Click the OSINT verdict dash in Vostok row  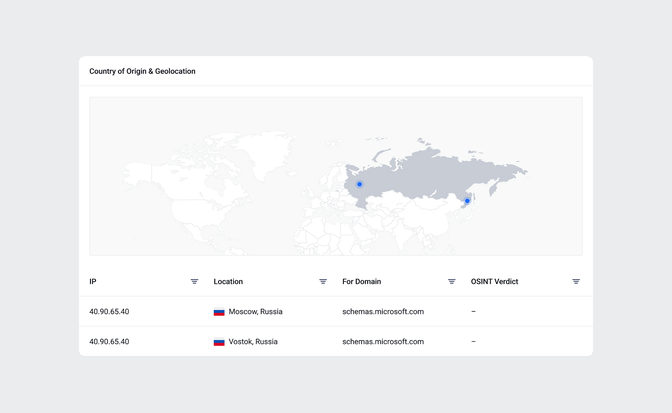[473, 341]
